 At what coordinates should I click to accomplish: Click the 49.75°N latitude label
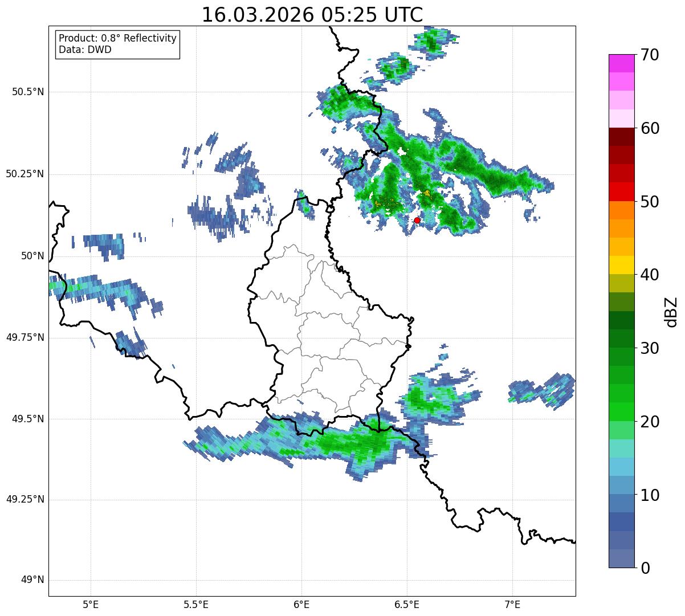[25, 337]
